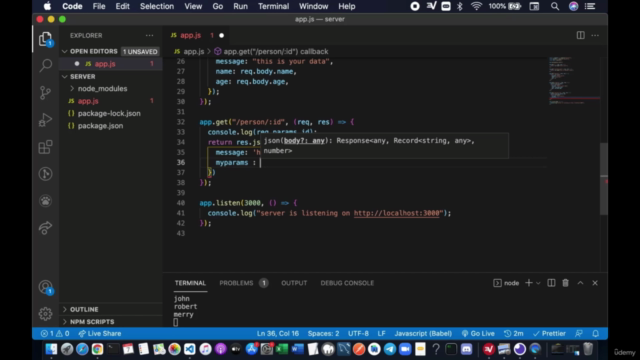Open the Terminal menu in menu bar
Image resolution: width=640 pixels, height=360 pixels.
pos(273,6)
